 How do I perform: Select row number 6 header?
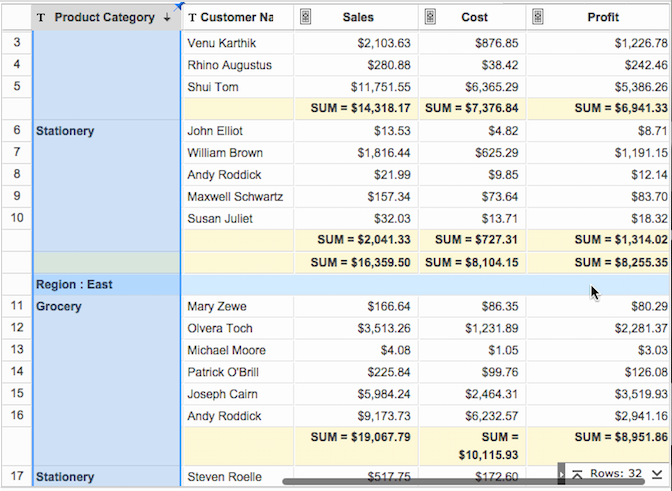16,131
